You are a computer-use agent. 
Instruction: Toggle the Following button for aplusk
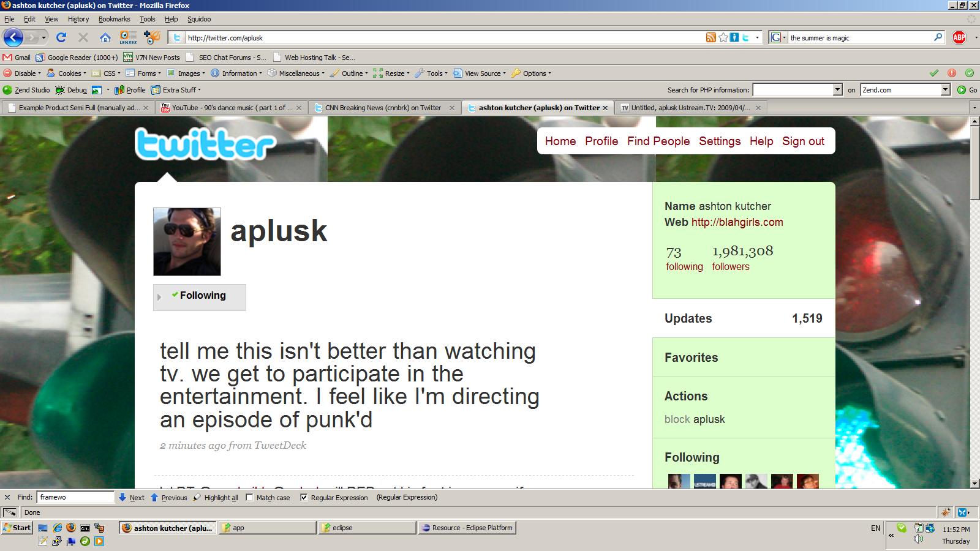point(200,297)
